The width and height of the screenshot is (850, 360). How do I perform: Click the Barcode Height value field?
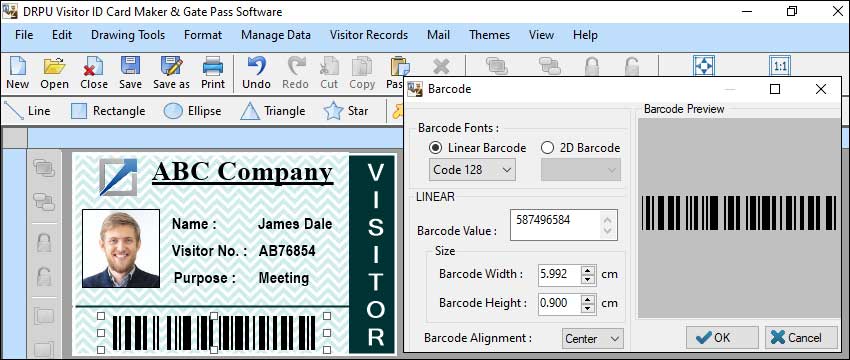tap(560, 303)
